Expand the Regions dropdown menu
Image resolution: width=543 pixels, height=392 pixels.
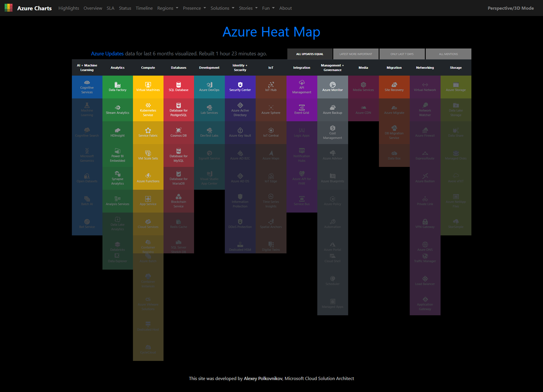point(168,8)
